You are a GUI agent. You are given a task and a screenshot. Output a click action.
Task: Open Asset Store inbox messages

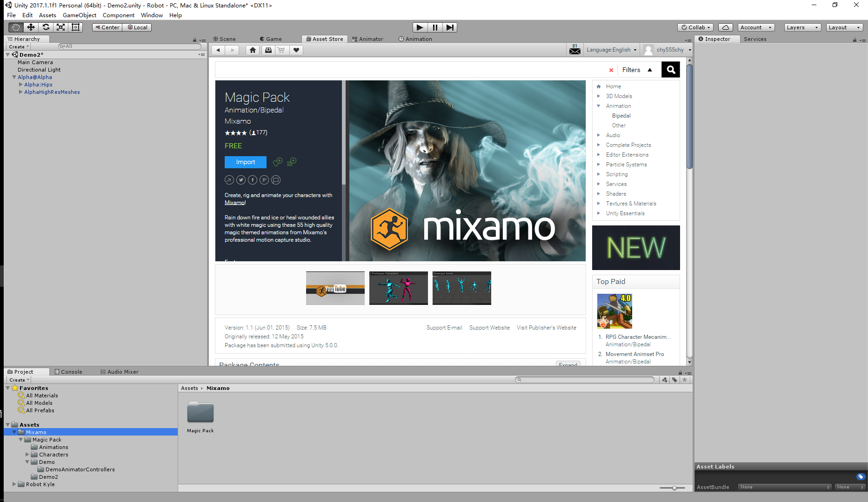tap(575, 50)
